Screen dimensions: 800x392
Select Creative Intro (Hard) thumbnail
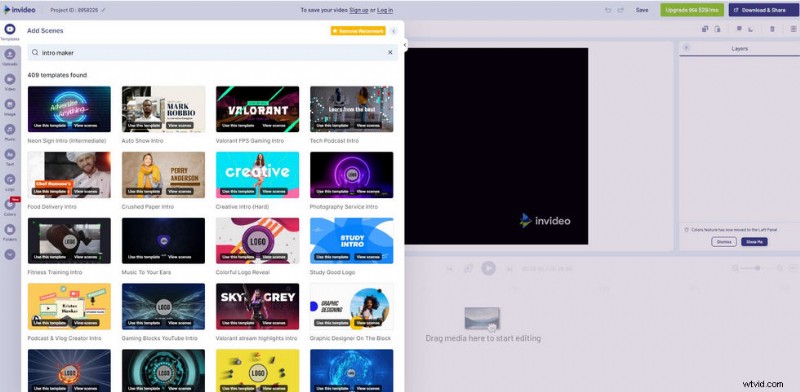coord(257,175)
